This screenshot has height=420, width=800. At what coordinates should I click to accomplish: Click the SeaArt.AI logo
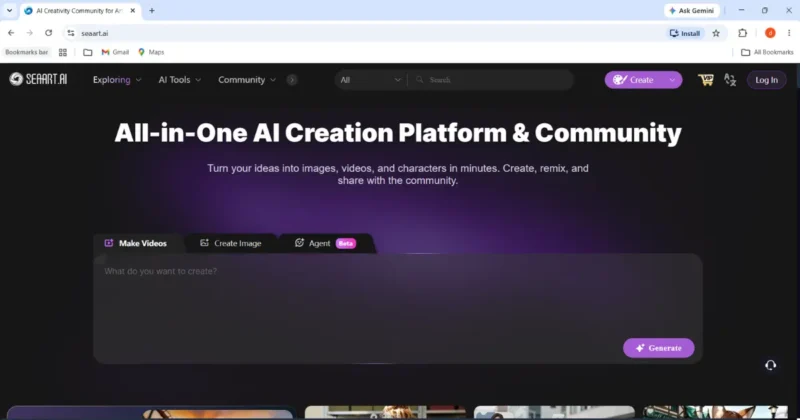click(x=38, y=79)
